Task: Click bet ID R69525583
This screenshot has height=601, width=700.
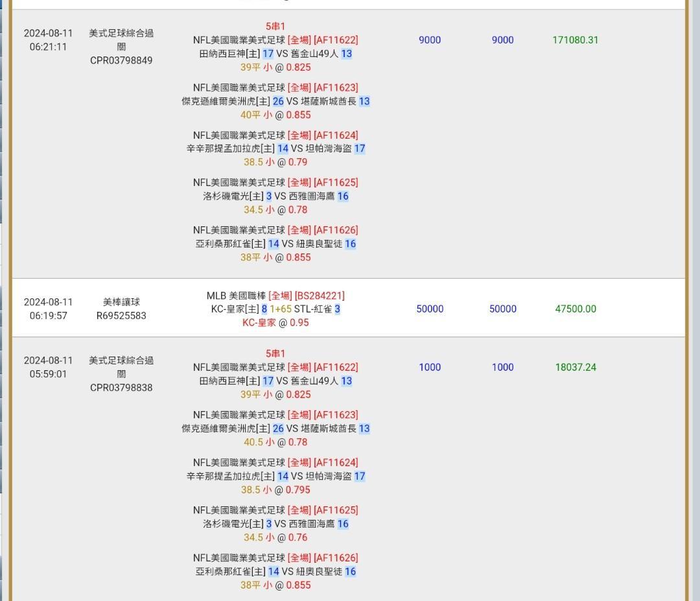Action: tap(121, 316)
